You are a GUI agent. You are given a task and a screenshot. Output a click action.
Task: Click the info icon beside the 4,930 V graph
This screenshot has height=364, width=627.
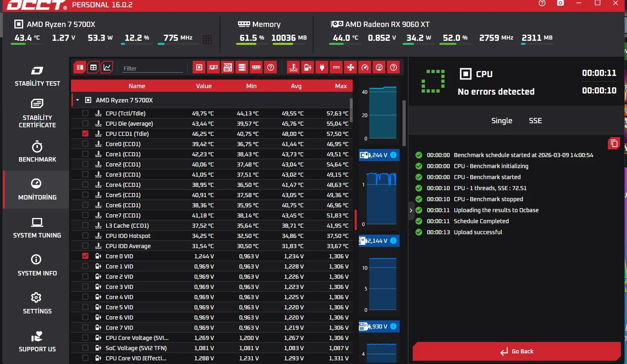tap(394, 326)
